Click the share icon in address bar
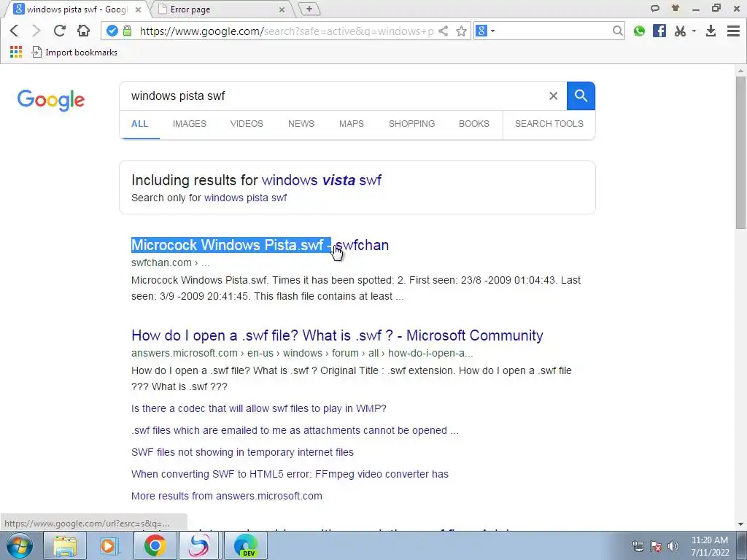 443,31
